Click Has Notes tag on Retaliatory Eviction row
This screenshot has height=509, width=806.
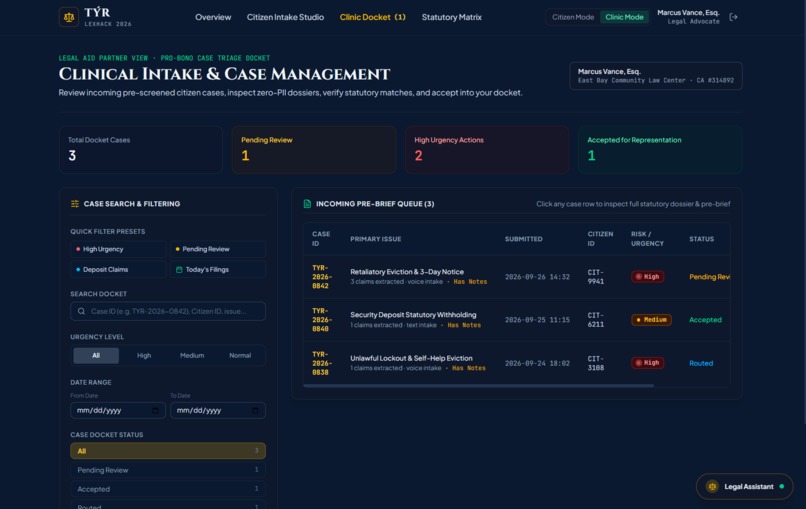point(470,282)
